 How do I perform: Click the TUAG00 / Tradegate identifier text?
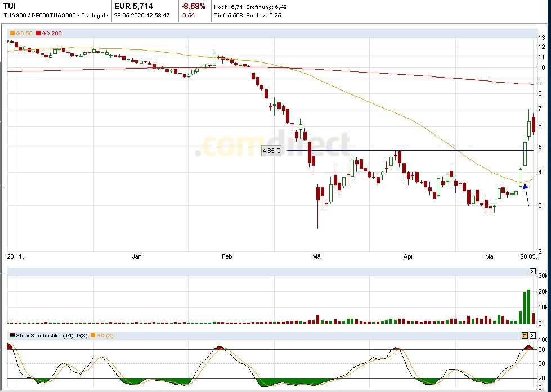point(56,16)
